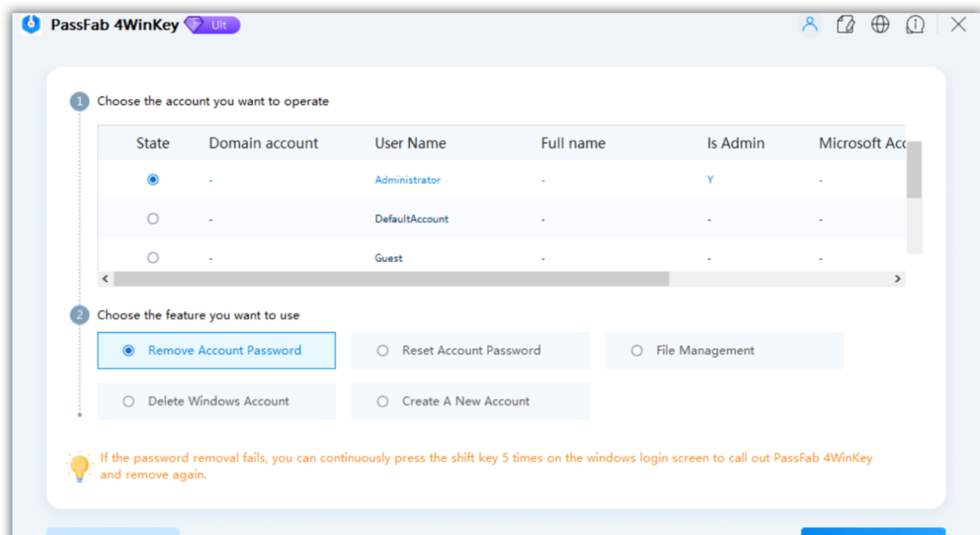Select the Administrator account radio button

[153, 180]
